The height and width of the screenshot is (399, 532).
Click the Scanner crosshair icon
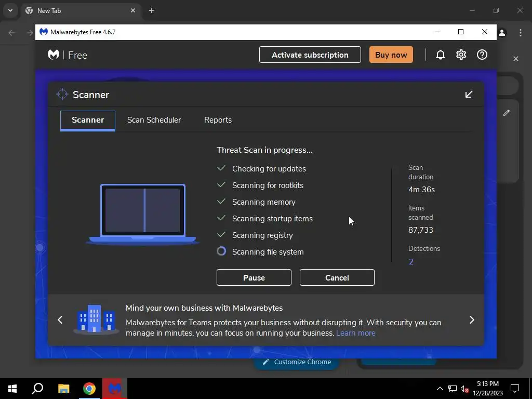[x=62, y=95]
